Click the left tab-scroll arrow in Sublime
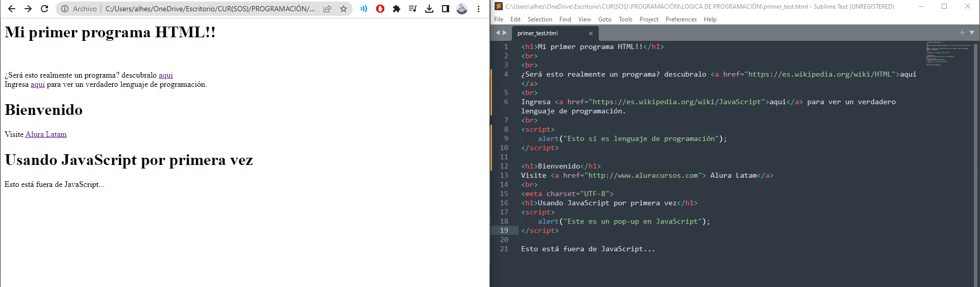The height and width of the screenshot is (287, 980). tap(498, 33)
